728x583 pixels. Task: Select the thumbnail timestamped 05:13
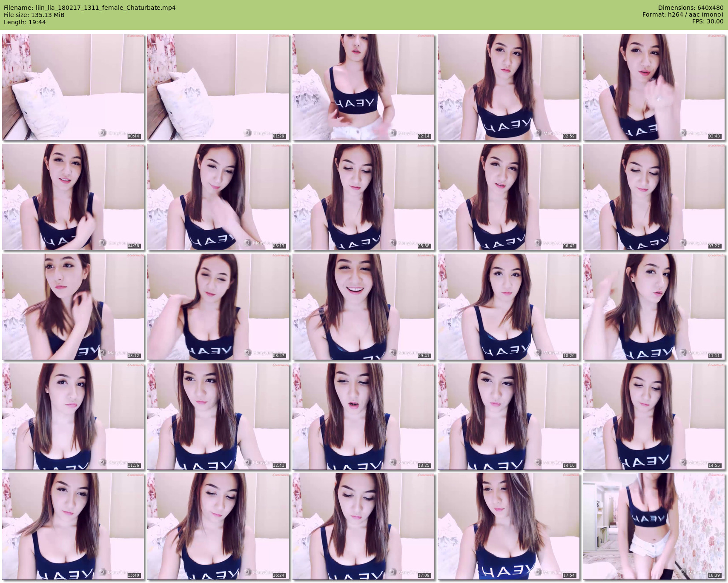(x=218, y=197)
